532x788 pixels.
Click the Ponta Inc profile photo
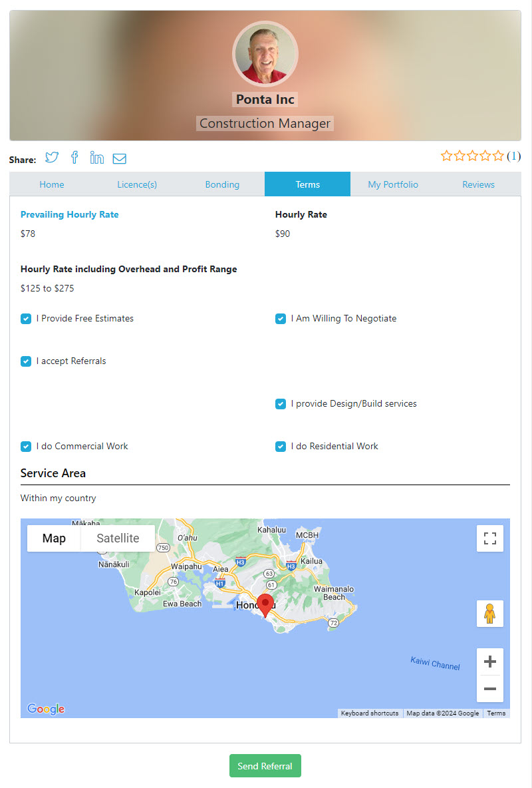point(265,55)
